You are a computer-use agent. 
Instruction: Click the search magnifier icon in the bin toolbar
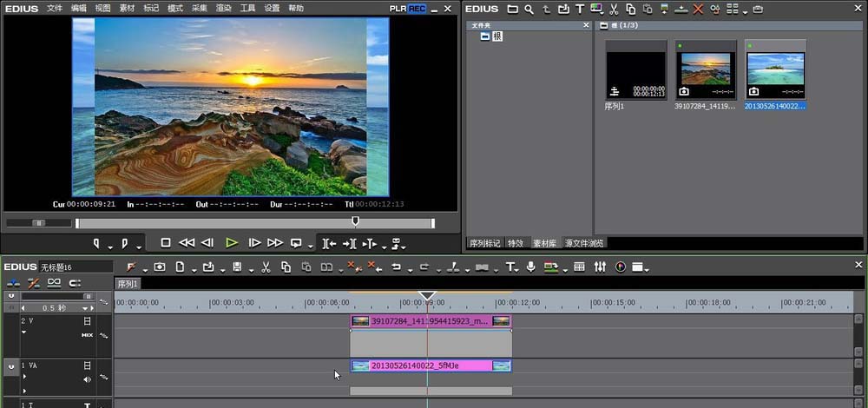click(x=528, y=9)
